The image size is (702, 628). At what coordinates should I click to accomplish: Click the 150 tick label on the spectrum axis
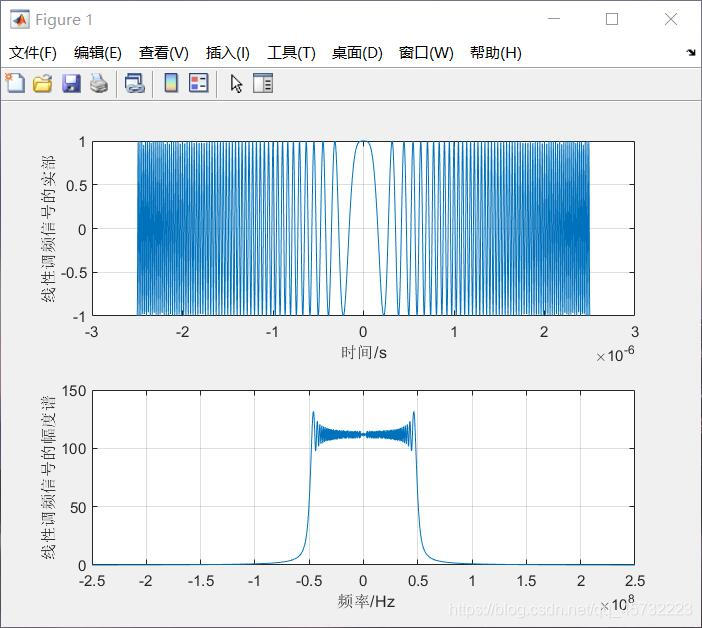[74, 391]
